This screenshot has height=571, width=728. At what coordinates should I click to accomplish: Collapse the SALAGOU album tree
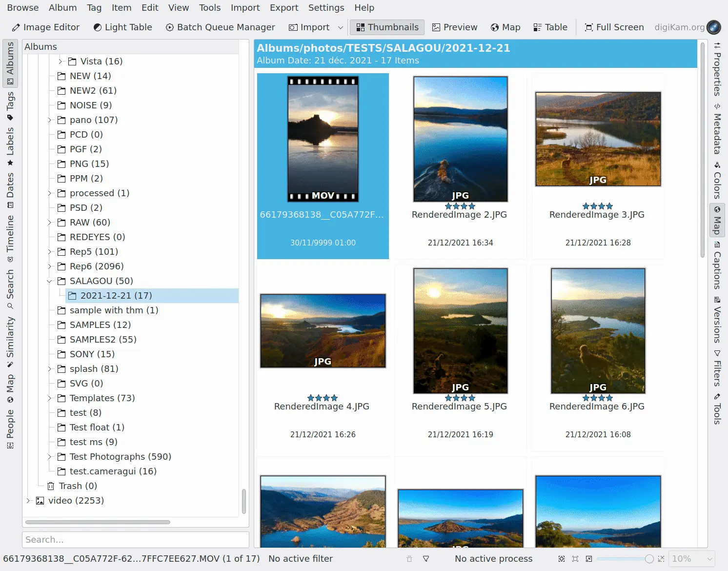(49, 281)
